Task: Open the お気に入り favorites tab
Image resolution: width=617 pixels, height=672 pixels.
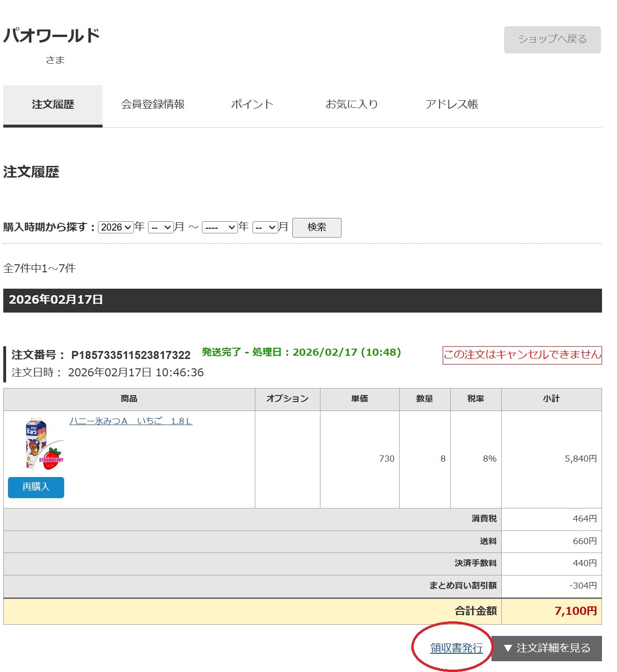Action: pos(351,105)
